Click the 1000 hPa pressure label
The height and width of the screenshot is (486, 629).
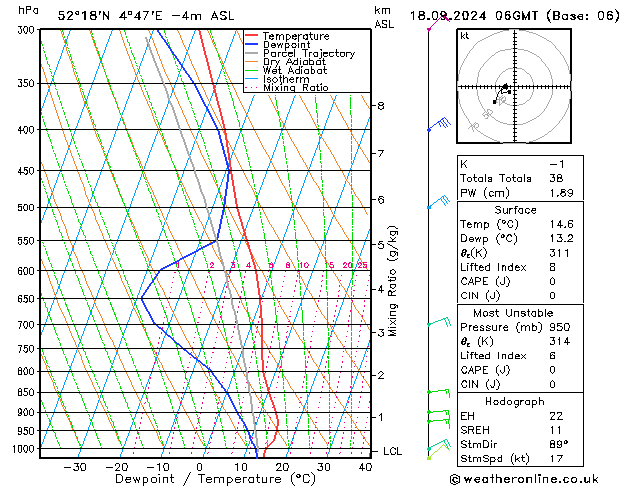click(26, 449)
